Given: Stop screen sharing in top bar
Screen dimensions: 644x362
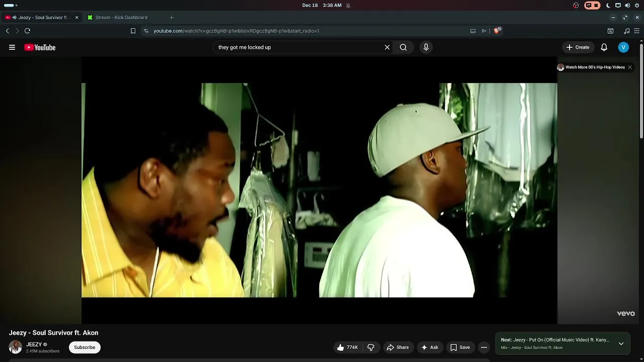Looking at the screenshot, I should 592,5.
